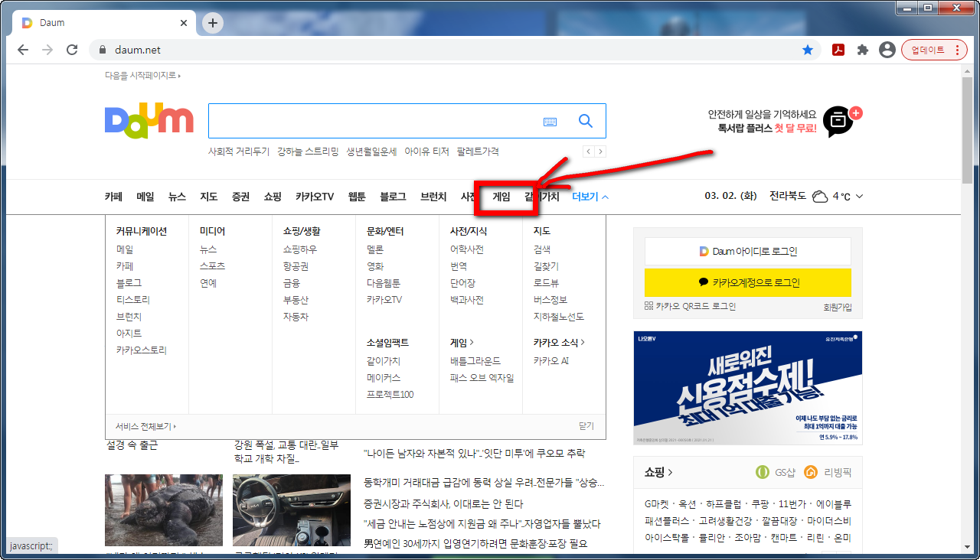Click the 사회적 거리두기 keyword

[239, 151]
